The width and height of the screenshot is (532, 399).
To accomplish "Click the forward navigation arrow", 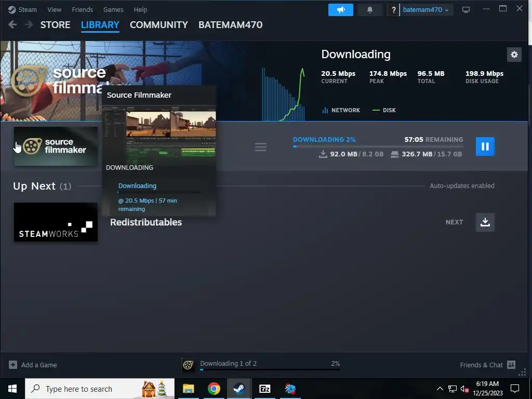I will (x=29, y=24).
